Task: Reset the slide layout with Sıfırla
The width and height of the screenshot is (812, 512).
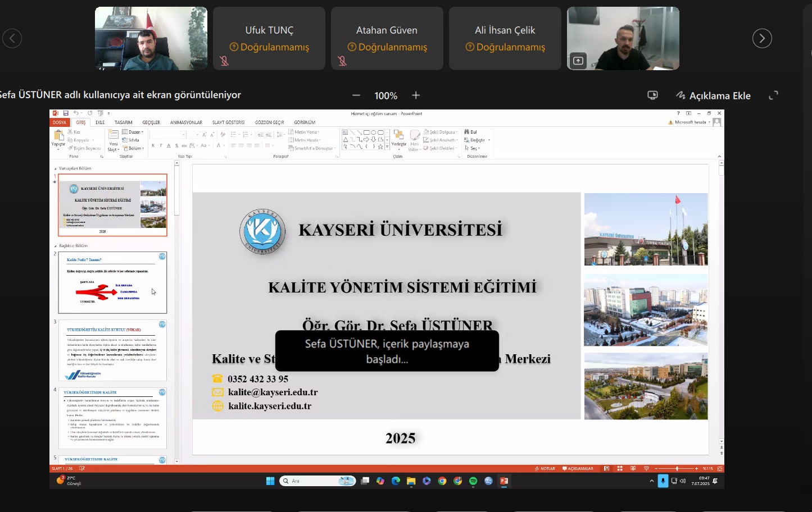Action: tap(131, 140)
